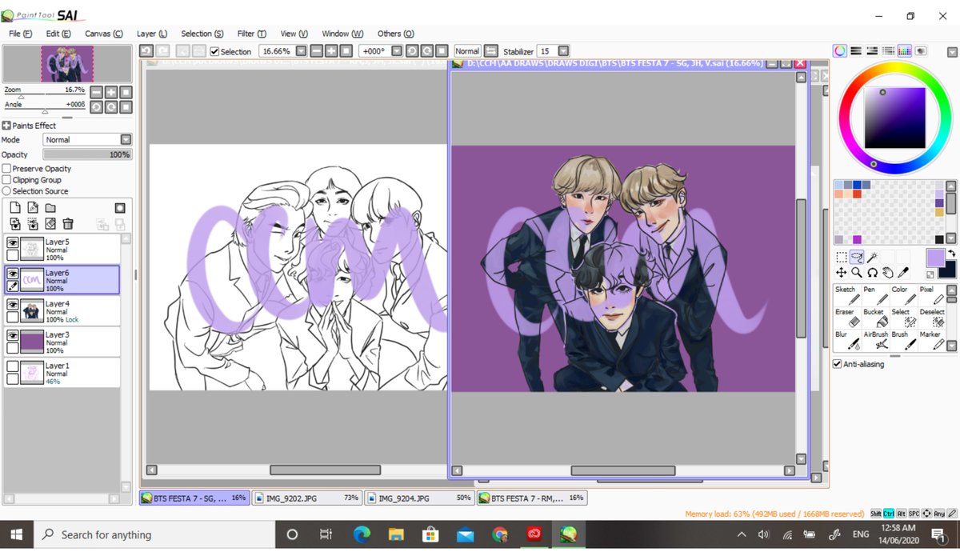Image resolution: width=960 pixels, height=560 pixels.
Task: Uncheck the Selection checkbox in toolbar
Action: 214,51
